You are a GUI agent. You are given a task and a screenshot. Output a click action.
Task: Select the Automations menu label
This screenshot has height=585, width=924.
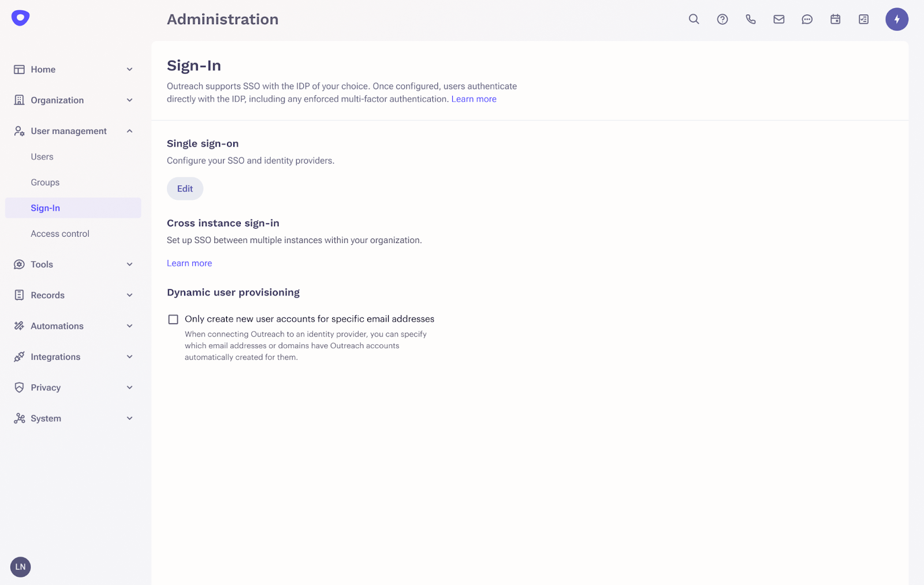[57, 326]
